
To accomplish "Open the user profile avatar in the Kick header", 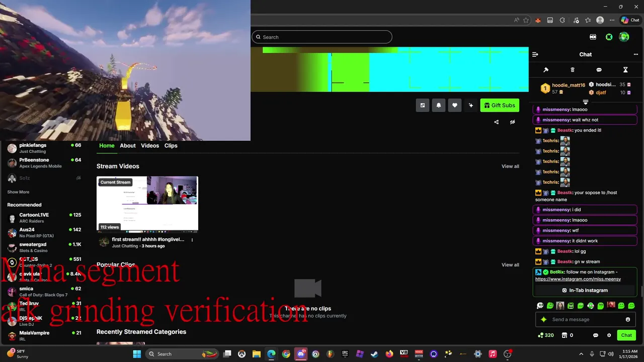I will [x=624, y=37].
